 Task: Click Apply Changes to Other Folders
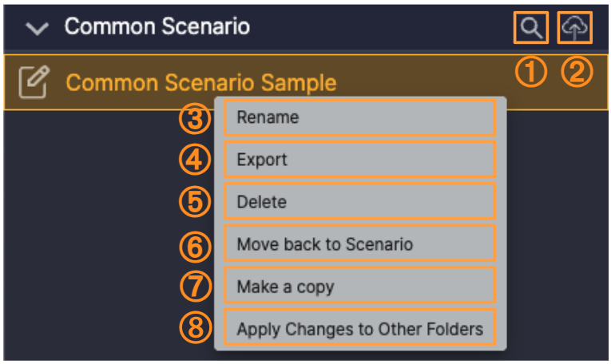coord(359,328)
